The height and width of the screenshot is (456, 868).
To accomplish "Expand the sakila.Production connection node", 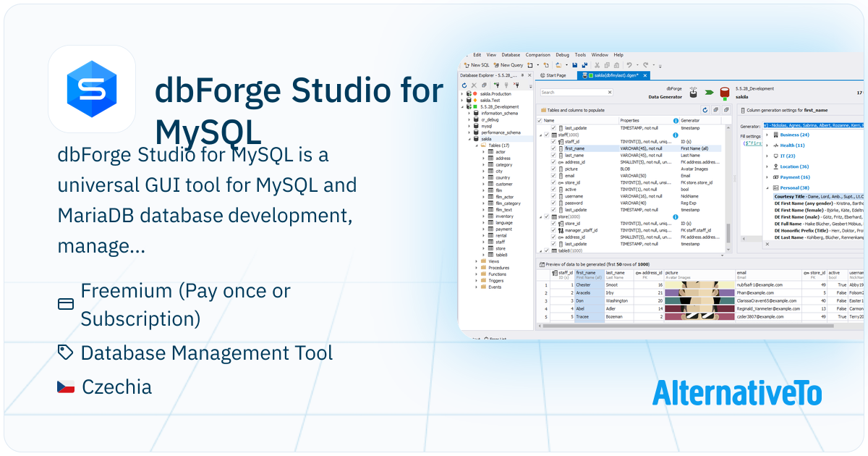I will (x=462, y=94).
